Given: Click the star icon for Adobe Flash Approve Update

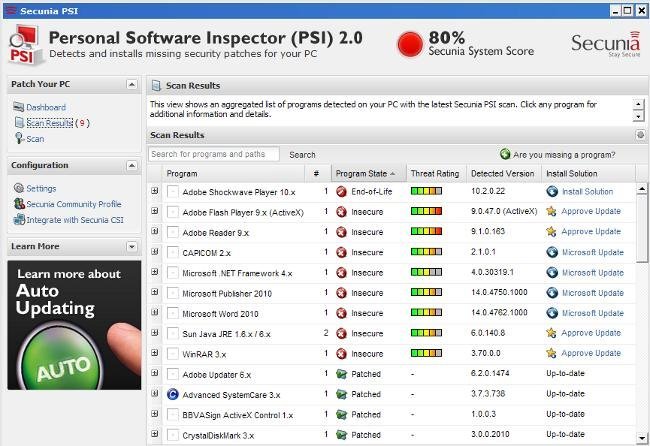Looking at the screenshot, I should 551,211.
